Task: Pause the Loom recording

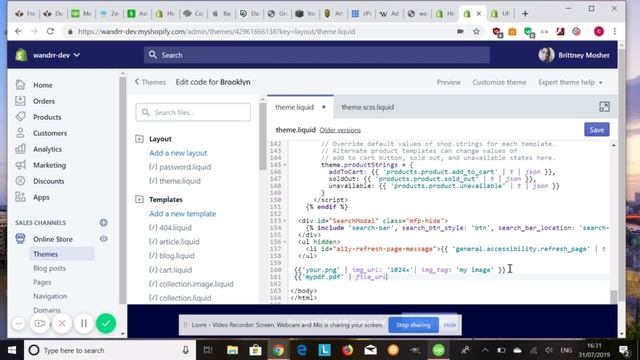Action: (x=84, y=323)
